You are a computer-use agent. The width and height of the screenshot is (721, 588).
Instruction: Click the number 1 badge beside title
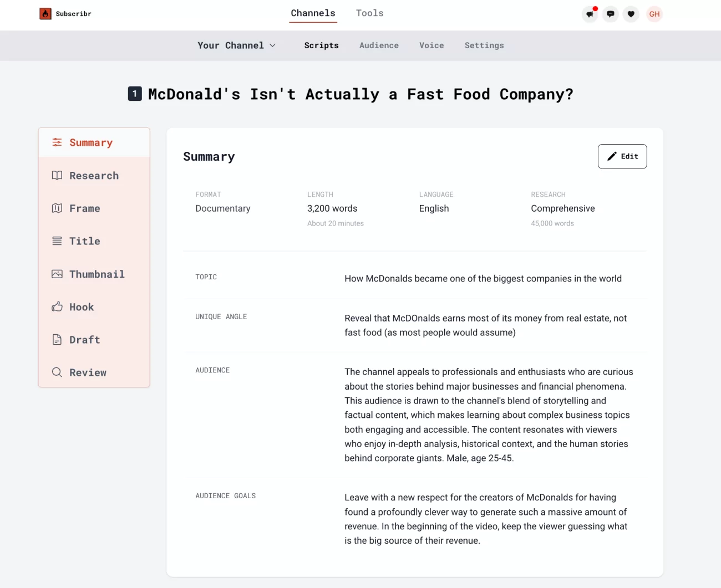(135, 94)
